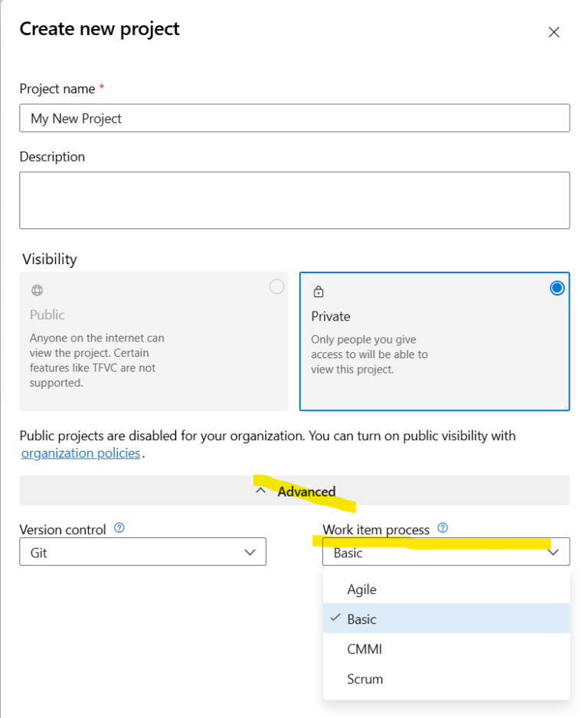
Task: Click the Advanced chevron arrow
Action: [x=260, y=491]
